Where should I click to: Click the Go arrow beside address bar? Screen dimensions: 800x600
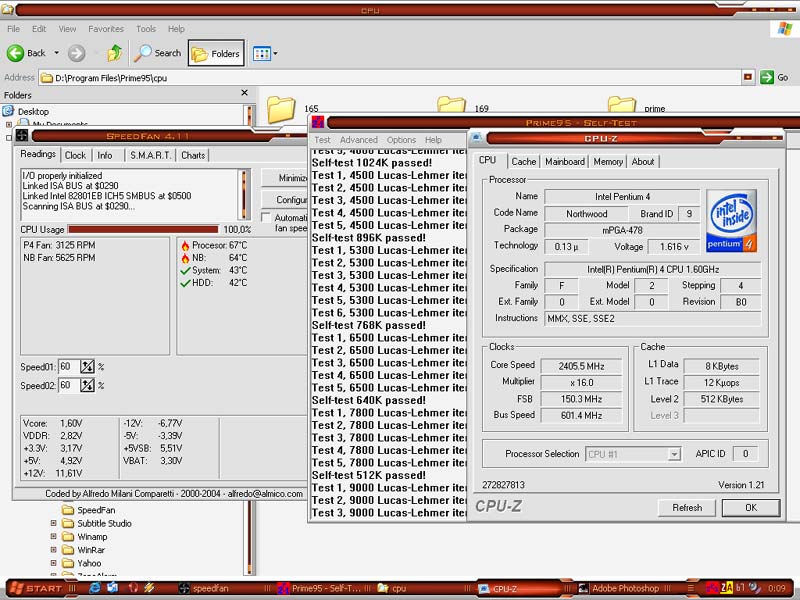click(x=767, y=77)
